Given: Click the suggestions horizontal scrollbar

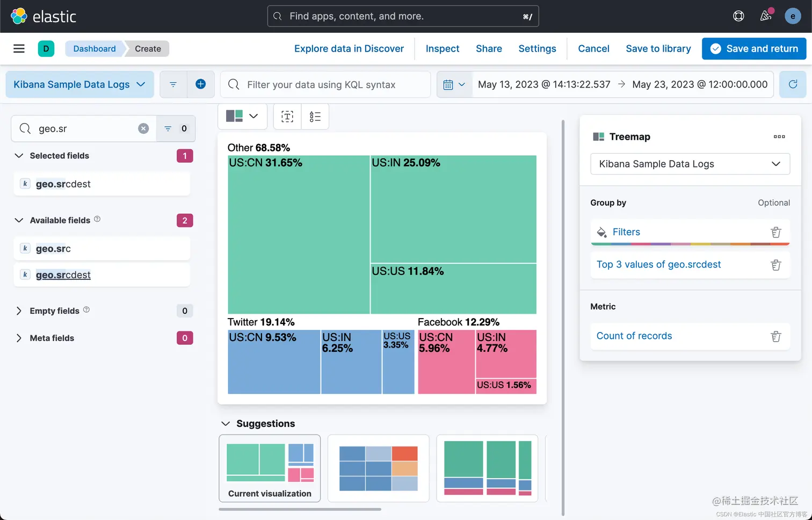Looking at the screenshot, I should (300, 509).
